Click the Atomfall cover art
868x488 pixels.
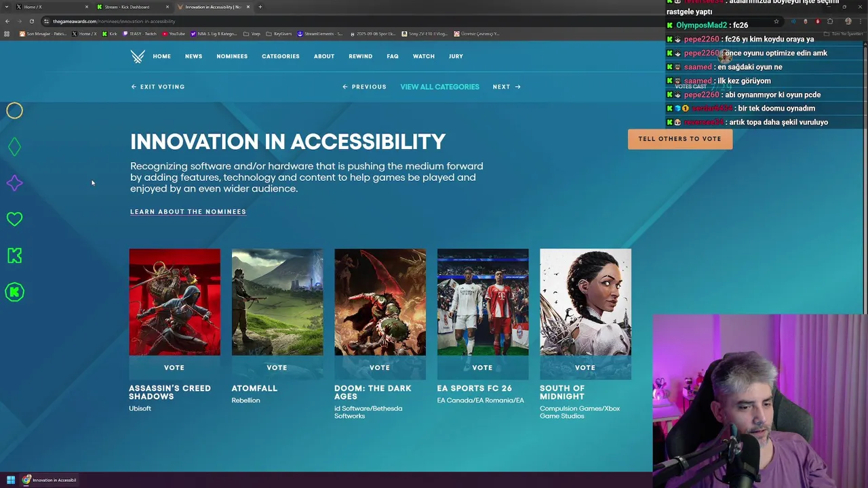[277, 302]
